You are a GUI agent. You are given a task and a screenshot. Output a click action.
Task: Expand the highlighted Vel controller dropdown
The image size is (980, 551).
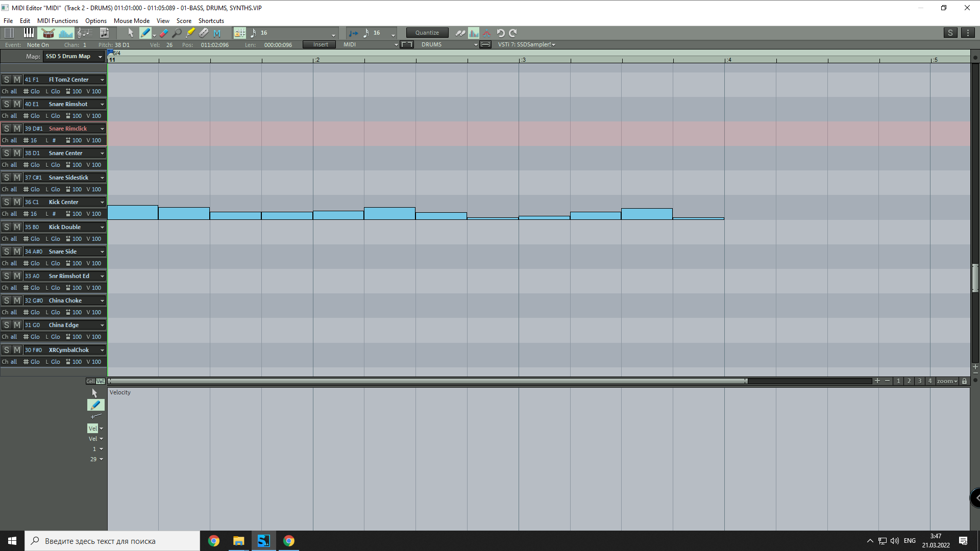101,429
